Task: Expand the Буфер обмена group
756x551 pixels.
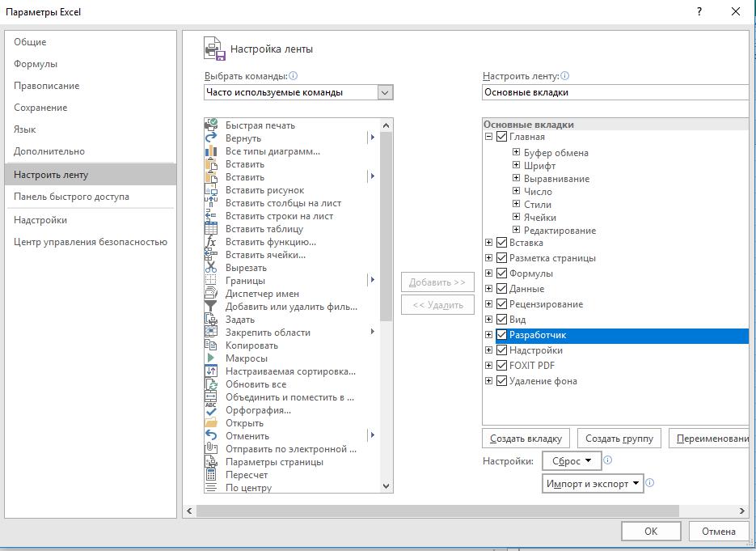Action: 516,152
